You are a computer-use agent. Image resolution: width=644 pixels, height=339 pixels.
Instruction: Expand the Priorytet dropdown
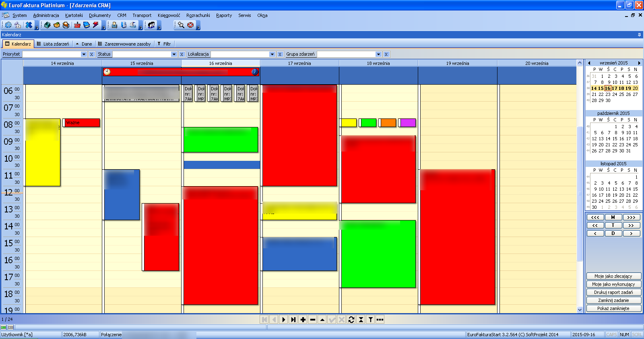tap(84, 54)
